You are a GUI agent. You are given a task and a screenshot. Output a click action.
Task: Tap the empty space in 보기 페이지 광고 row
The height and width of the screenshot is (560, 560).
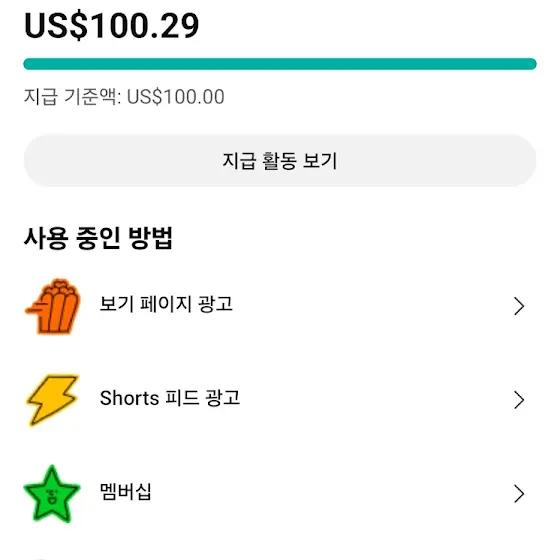click(371, 306)
